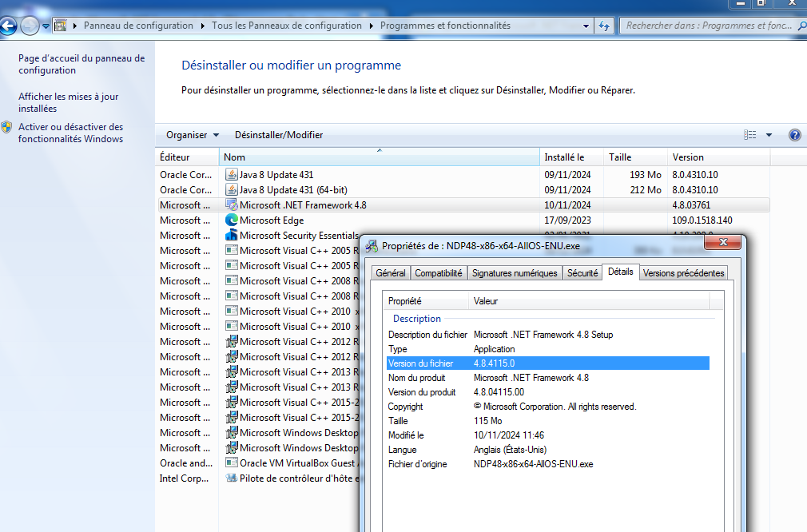
Task: Select second Visual C++ 2015-2 entry icon
Action: 232,417
